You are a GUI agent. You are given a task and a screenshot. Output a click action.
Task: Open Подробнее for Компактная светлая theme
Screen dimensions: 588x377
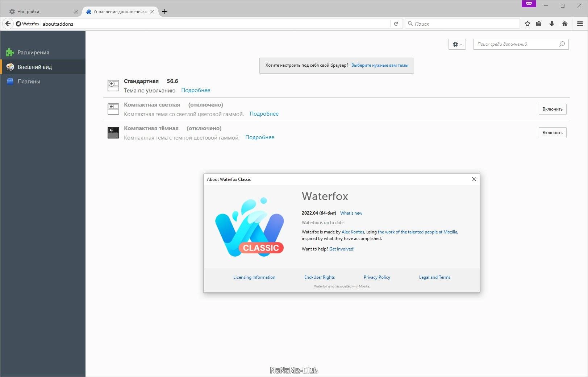(264, 114)
